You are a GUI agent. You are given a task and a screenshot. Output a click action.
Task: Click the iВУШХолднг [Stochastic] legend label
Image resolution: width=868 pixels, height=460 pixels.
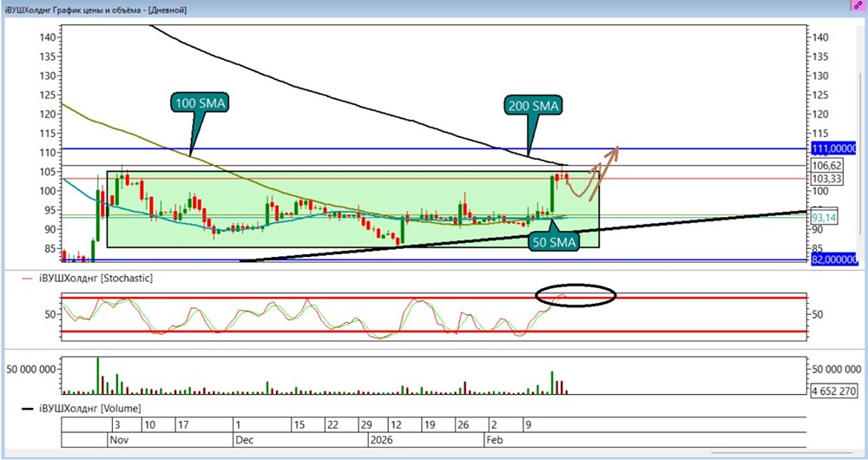95,279
